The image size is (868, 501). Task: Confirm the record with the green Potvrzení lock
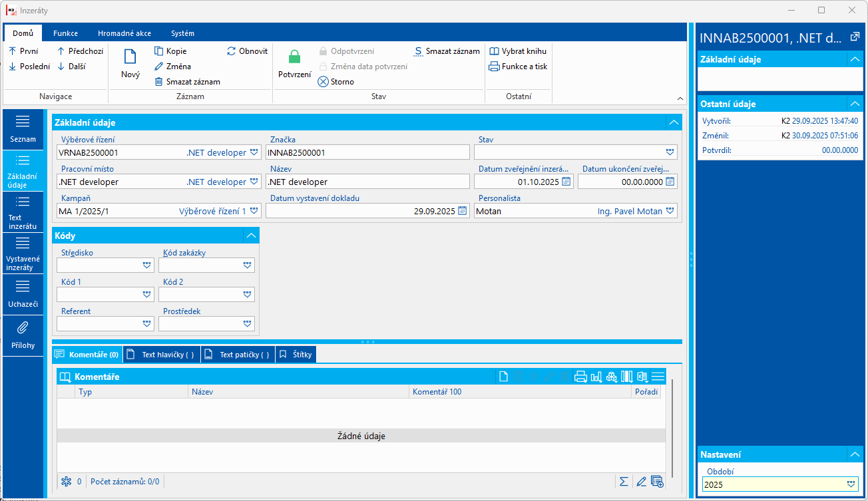click(294, 64)
